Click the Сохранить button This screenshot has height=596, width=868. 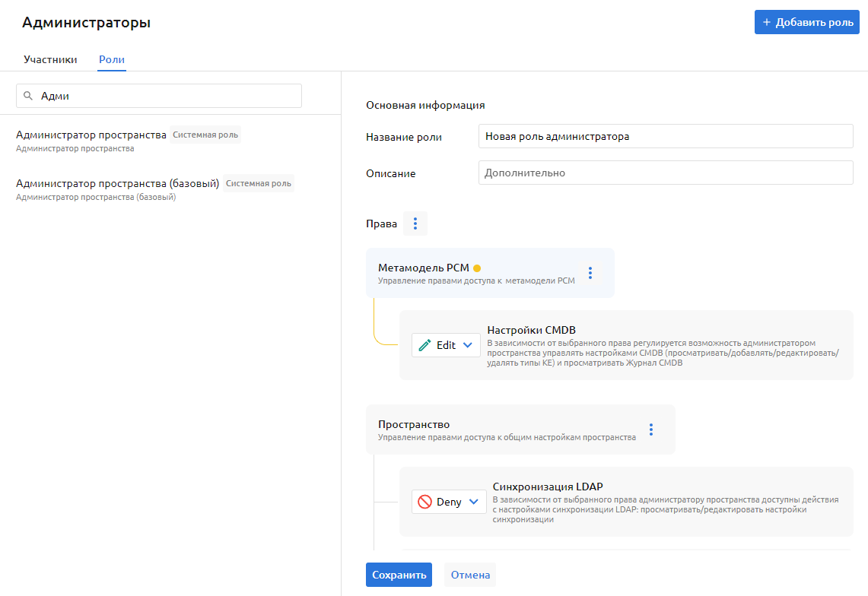tap(399, 575)
